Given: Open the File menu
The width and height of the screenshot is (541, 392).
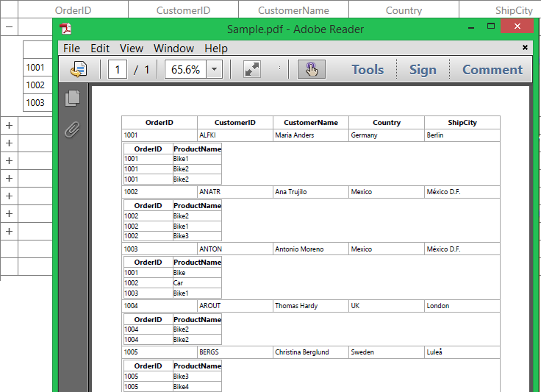Looking at the screenshot, I should [x=71, y=49].
